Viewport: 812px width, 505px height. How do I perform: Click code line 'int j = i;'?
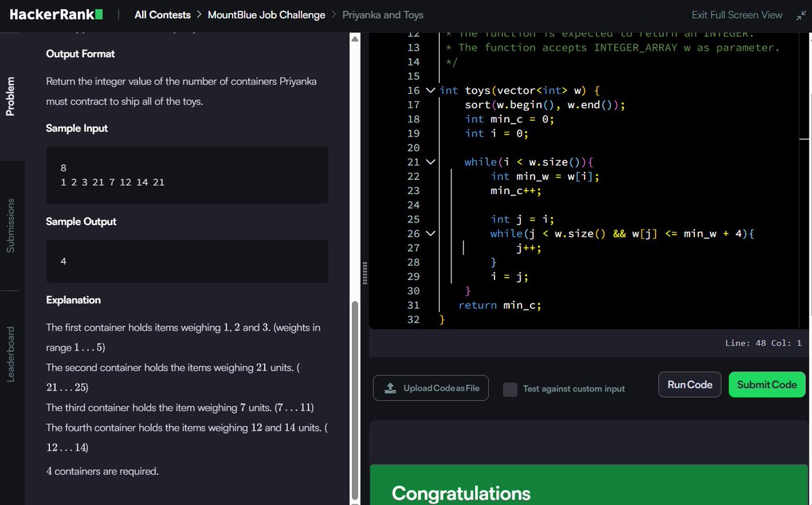point(522,219)
